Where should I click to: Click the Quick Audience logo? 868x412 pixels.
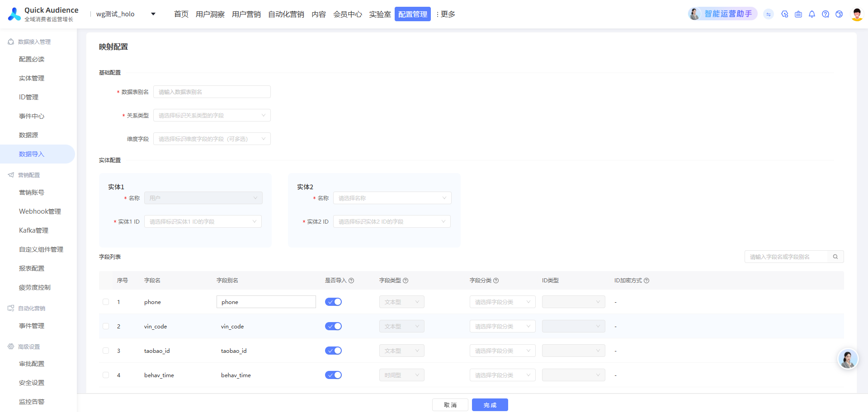[x=43, y=14]
